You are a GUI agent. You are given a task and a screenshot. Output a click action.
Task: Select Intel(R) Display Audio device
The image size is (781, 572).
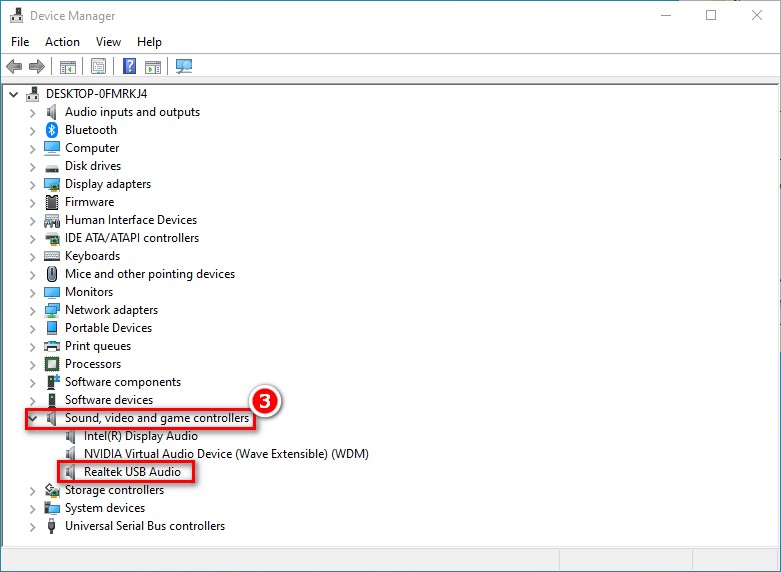click(140, 436)
